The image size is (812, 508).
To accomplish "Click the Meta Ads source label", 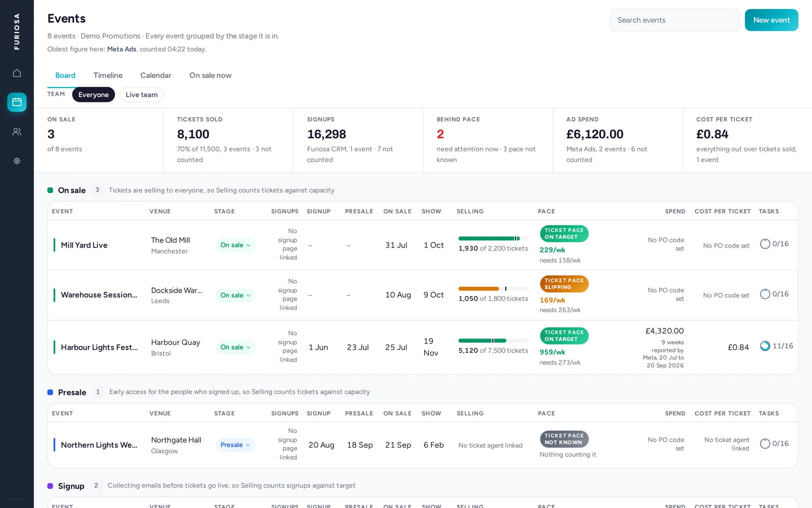I will click(x=122, y=49).
